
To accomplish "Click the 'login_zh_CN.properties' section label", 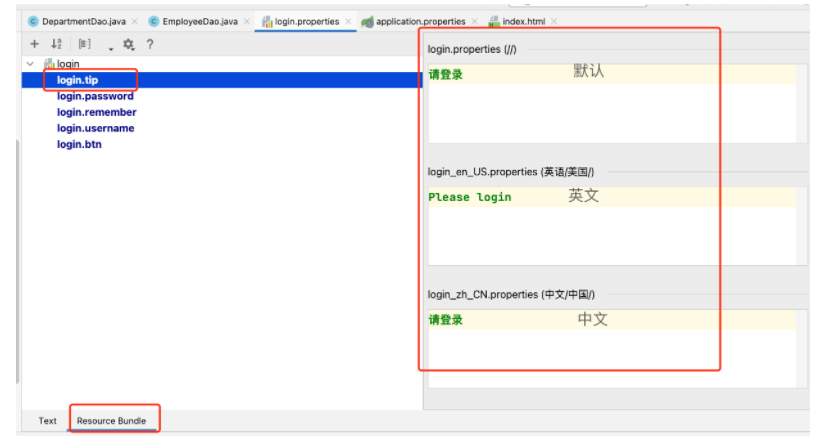I will (511, 294).
